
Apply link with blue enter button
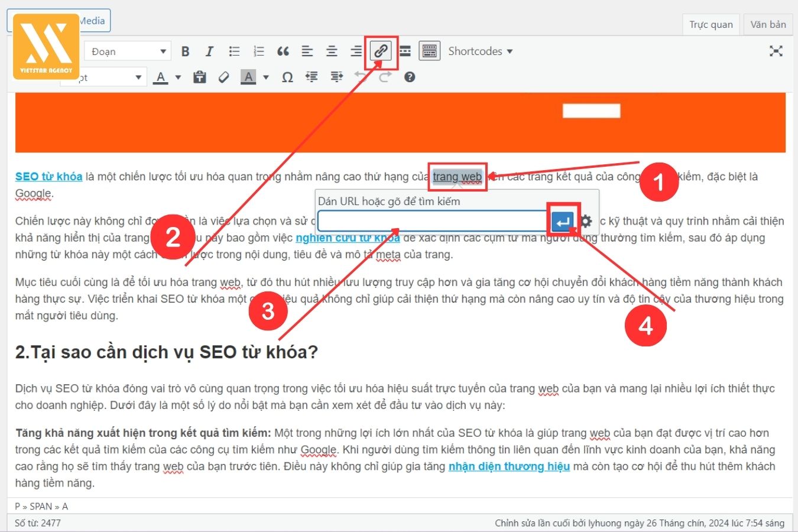click(x=562, y=222)
